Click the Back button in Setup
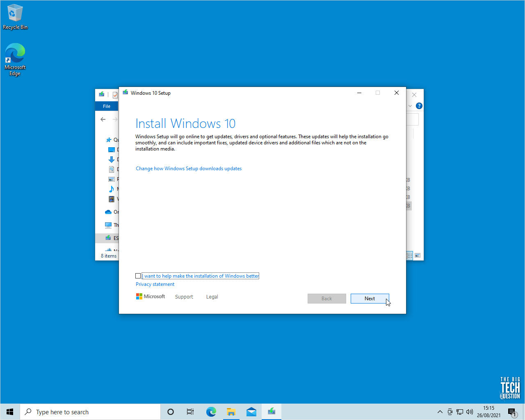525x420 pixels. (326, 299)
